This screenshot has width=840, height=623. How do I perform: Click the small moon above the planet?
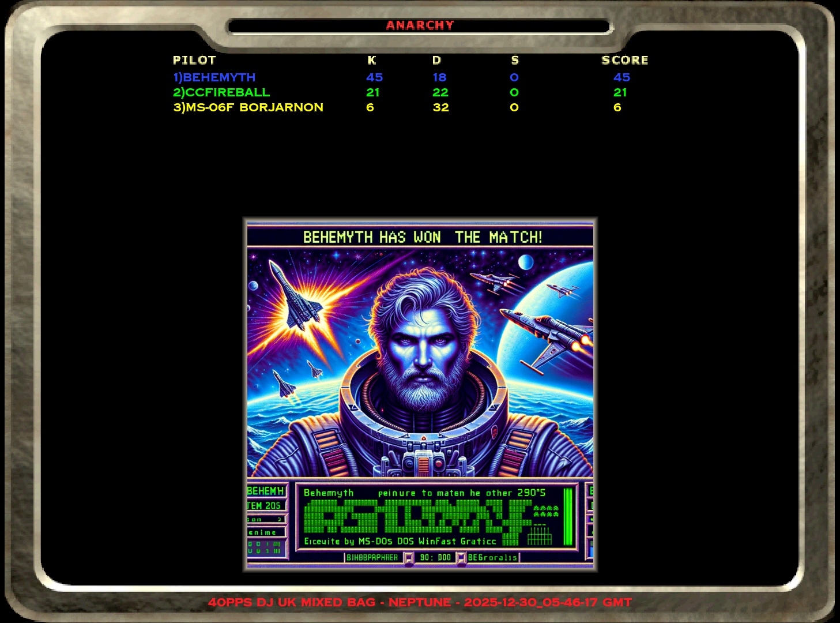pos(526,262)
